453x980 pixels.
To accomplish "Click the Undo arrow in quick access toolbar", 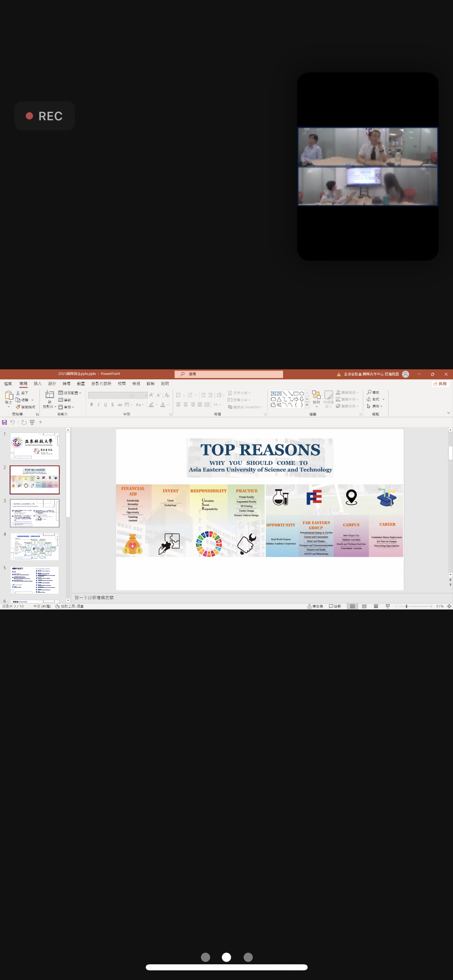I will pos(12,422).
